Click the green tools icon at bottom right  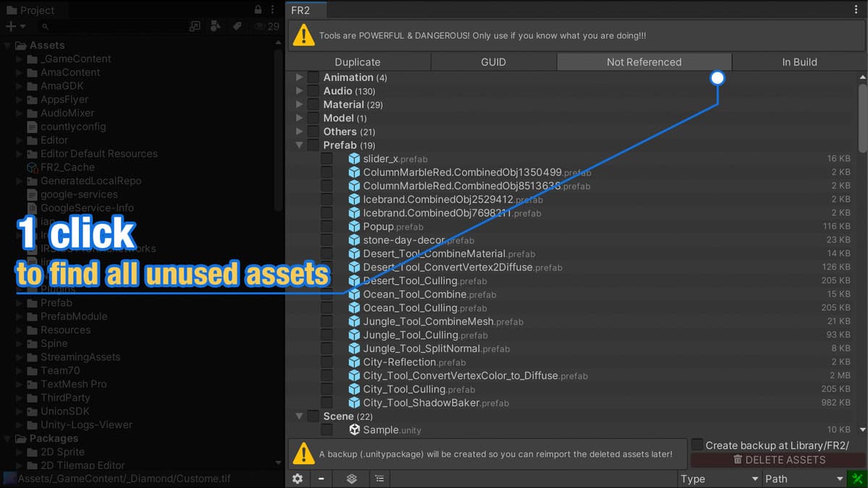click(x=857, y=479)
